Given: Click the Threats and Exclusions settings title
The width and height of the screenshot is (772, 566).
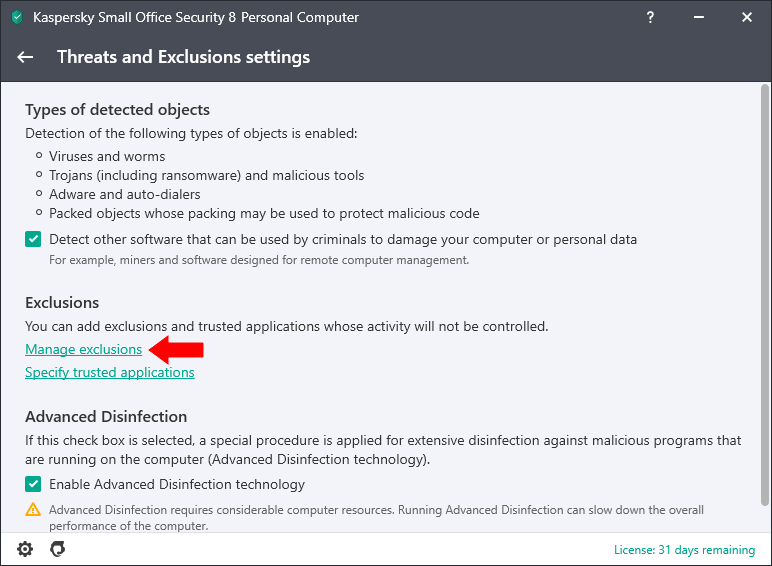Looking at the screenshot, I should coord(184,57).
